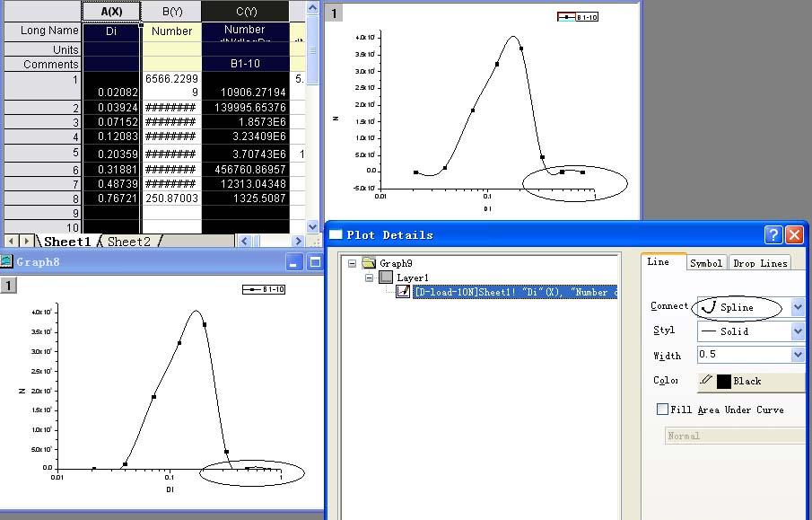The height and width of the screenshot is (520, 812).
Task: Click the Units row header
Action: click(x=42, y=49)
